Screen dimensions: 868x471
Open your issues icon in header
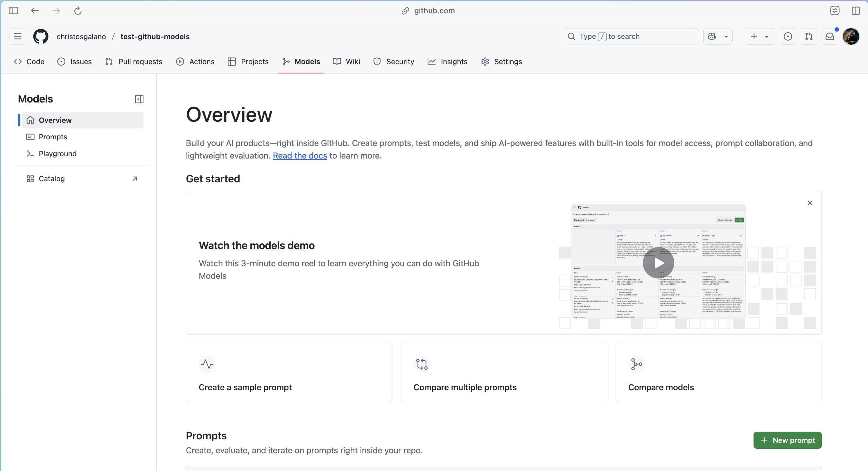788,36
